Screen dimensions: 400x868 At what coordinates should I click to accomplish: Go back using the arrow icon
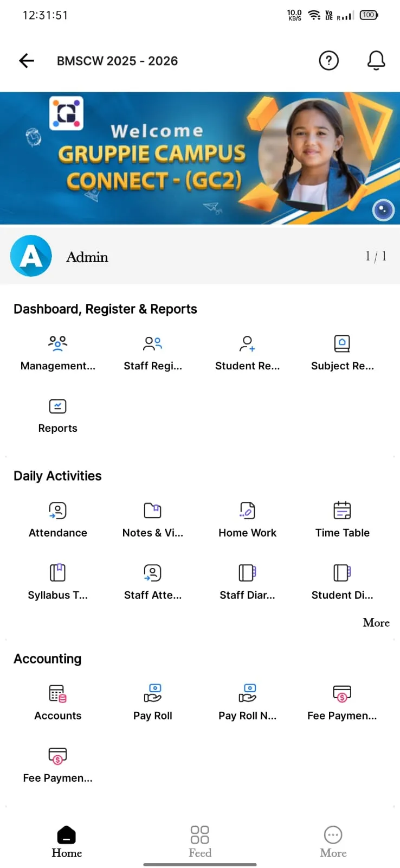27,61
